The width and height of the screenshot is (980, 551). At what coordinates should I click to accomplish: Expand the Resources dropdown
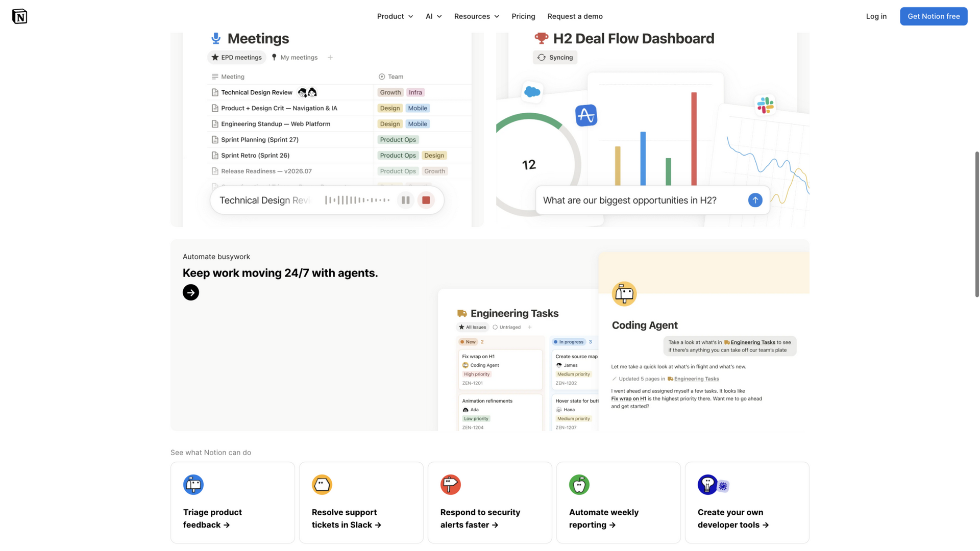point(476,16)
